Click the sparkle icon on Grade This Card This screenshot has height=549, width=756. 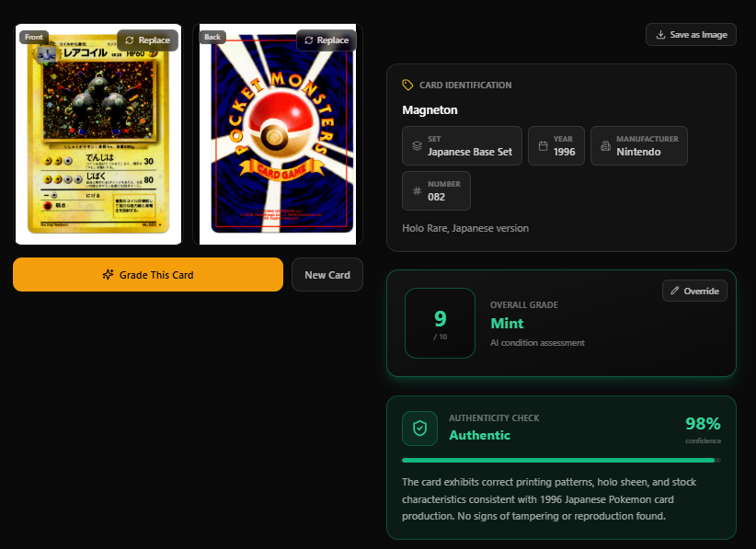pyautogui.click(x=108, y=275)
